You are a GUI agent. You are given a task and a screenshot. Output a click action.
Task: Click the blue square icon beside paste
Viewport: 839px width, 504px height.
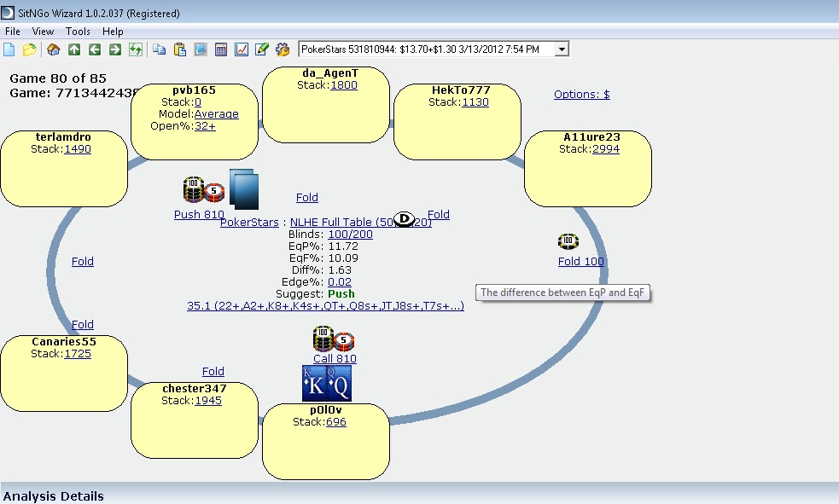pyautogui.click(x=201, y=49)
